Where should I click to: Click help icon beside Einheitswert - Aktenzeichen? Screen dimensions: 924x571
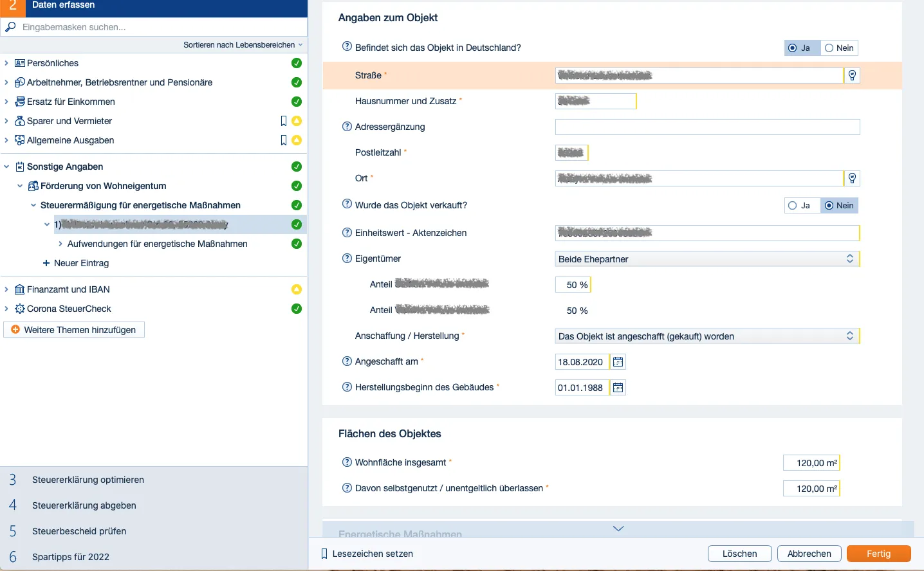(x=347, y=233)
